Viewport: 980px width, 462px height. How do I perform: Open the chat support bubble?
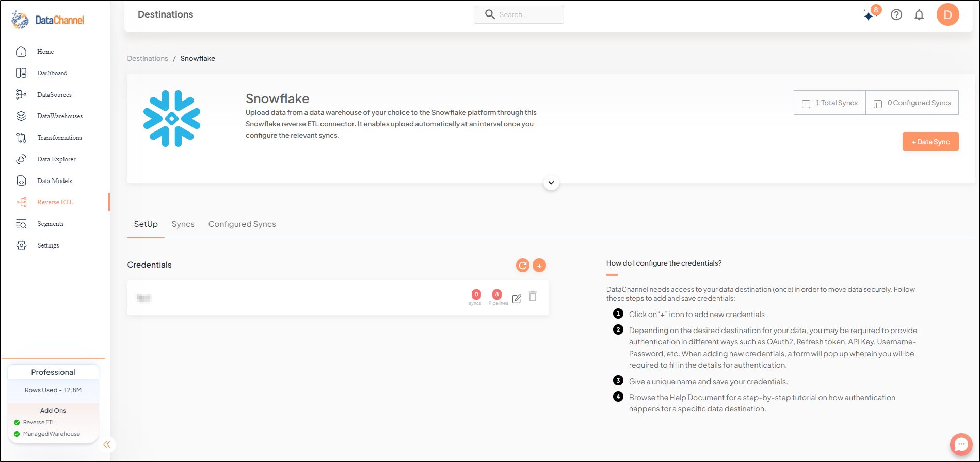point(961,444)
